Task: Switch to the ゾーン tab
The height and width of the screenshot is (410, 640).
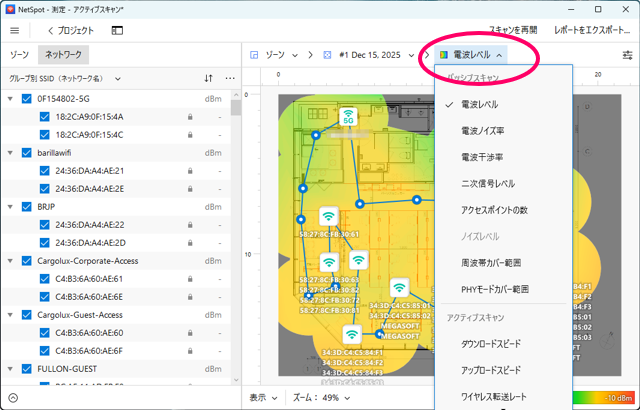Action: (19, 55)
